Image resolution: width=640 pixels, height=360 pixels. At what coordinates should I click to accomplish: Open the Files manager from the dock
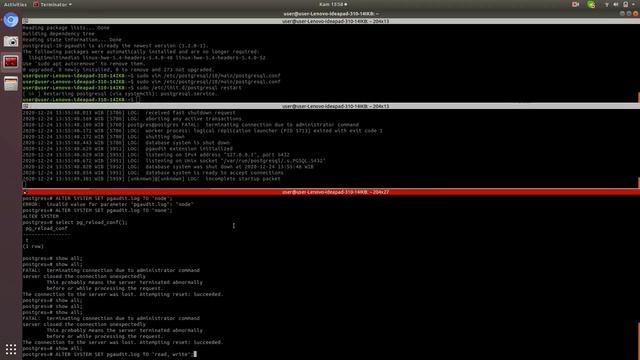pyautogui.click(x=11, y=84)
